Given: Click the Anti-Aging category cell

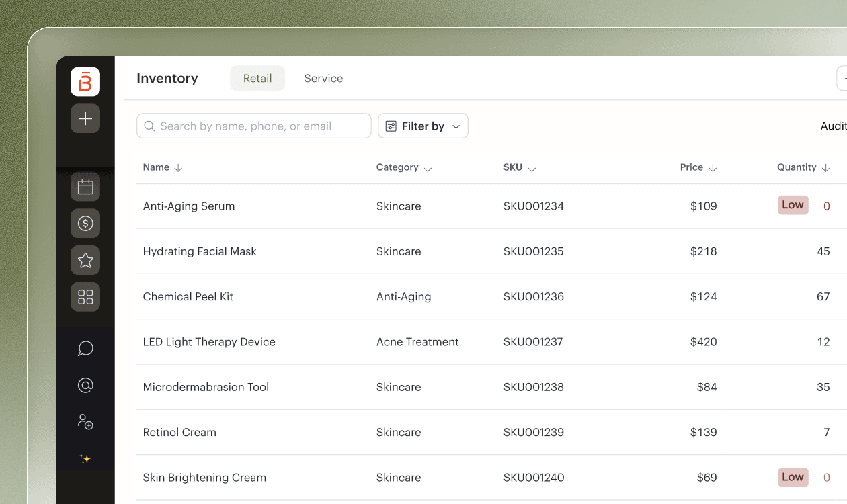Looking at the screenshot, I should click(404, 296).
